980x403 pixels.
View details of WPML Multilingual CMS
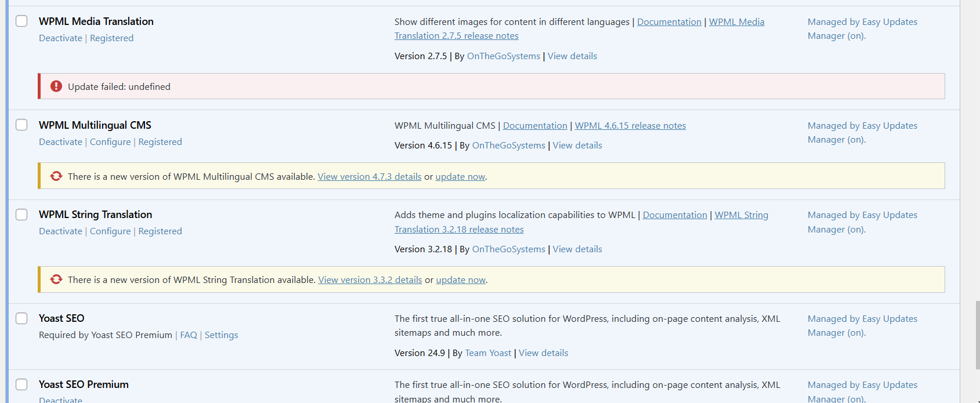coord(577,146)
